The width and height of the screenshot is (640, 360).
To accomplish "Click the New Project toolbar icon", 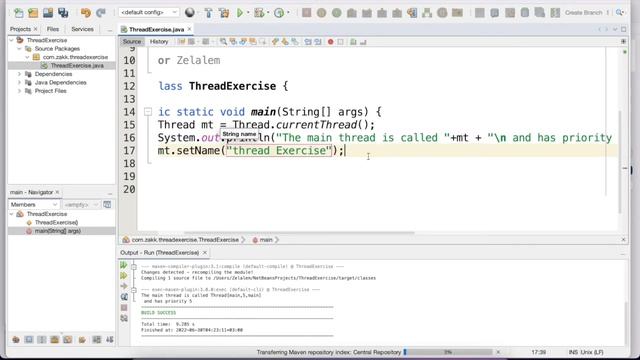I will coord(33,13).
